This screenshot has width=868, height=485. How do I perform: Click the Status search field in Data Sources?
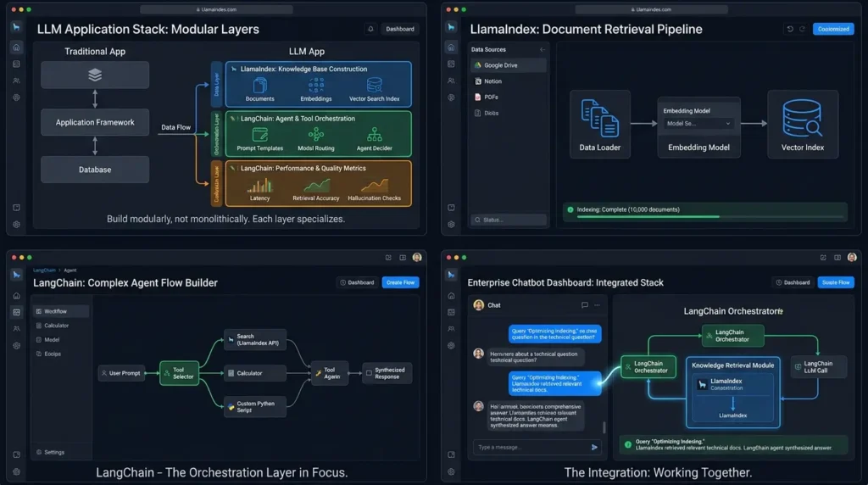(x=509, y=220)
